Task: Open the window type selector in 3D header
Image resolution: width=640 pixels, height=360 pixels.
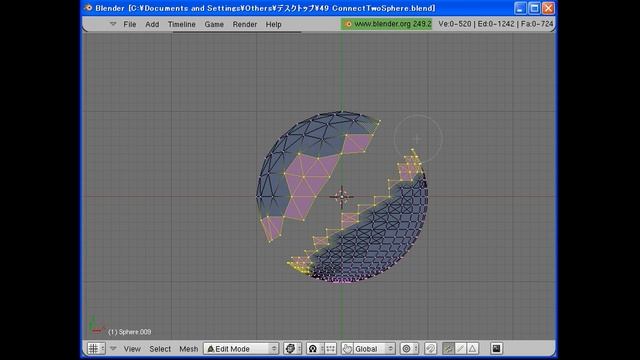Action: coord(96,349)
